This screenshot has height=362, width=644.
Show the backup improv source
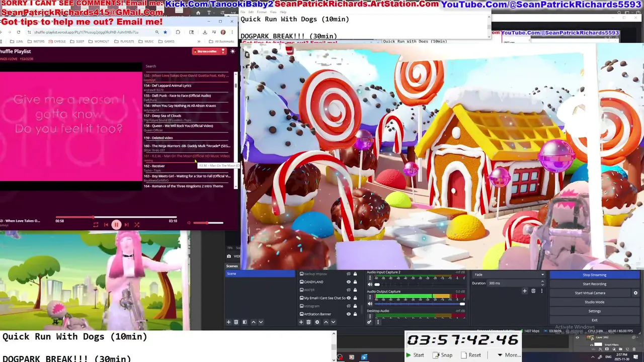[x=349, y=274]
